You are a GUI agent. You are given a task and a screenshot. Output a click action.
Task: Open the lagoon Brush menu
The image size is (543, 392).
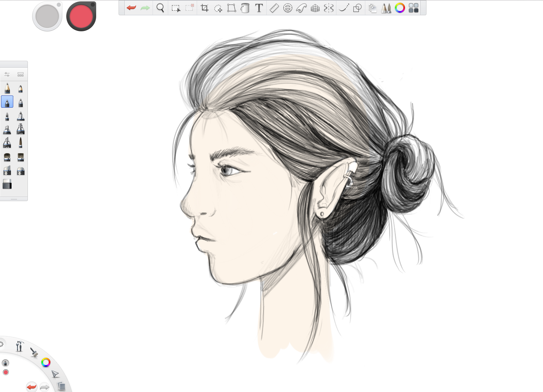(x=34, y=352)
